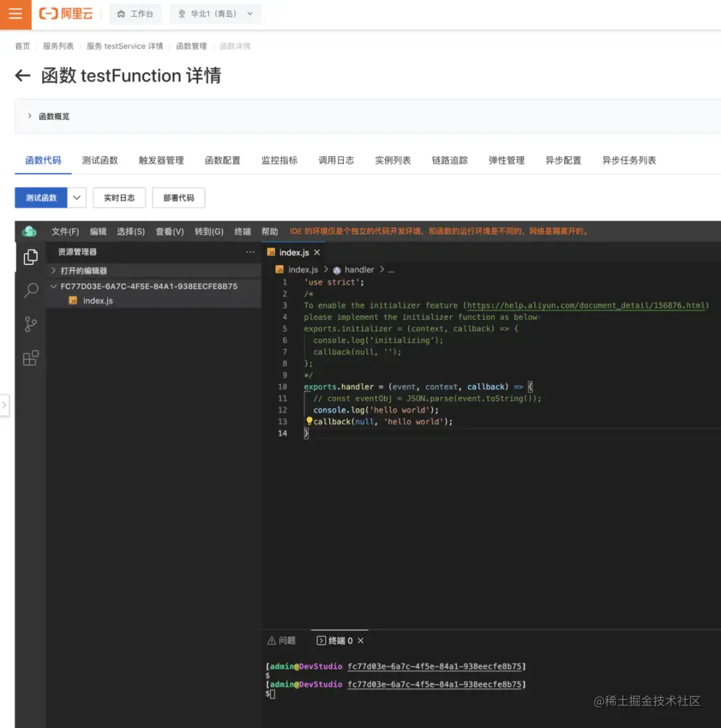Go back using the arrow beside the function title
The image size is (721, 728).
(x=22, y=75)
